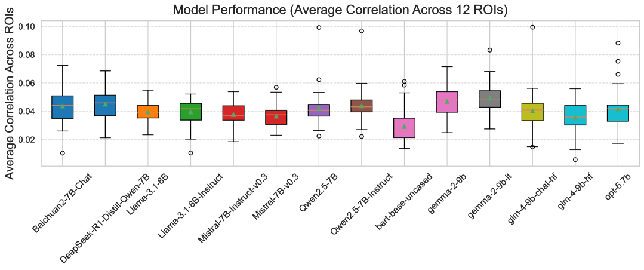Click the green mean triangle in gemma-2-9b box

point(447,102)
